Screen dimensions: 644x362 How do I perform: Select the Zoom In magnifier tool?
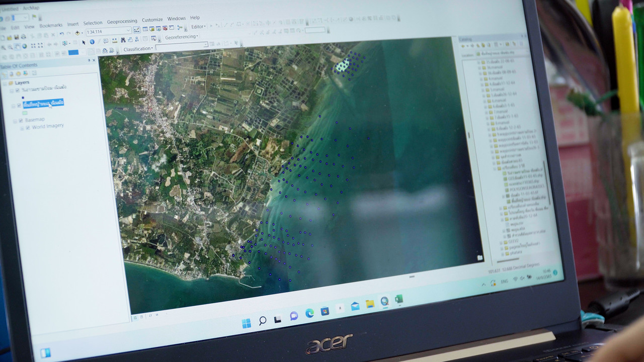point(3,47)
